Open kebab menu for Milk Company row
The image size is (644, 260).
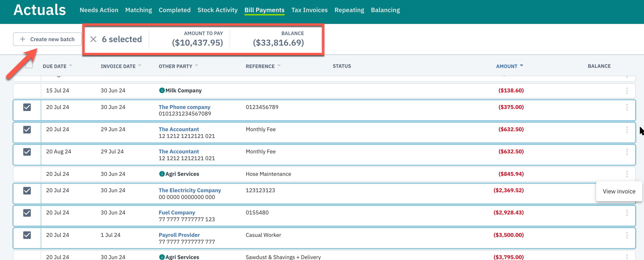pos(627,91)
